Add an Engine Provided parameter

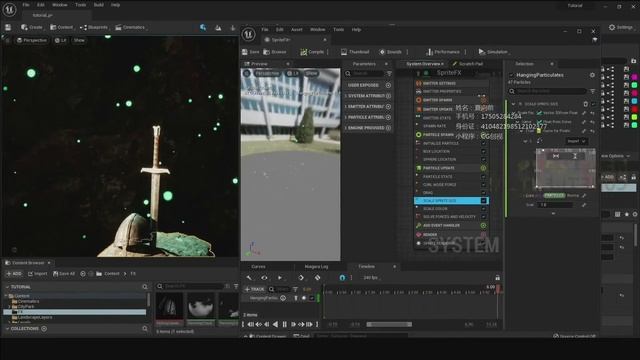(388, 128)
